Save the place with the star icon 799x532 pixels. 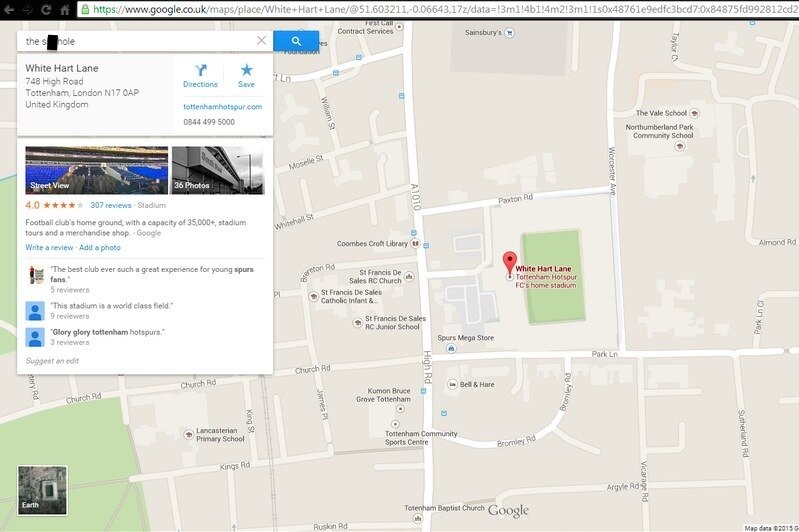click(x=247, y=76)
